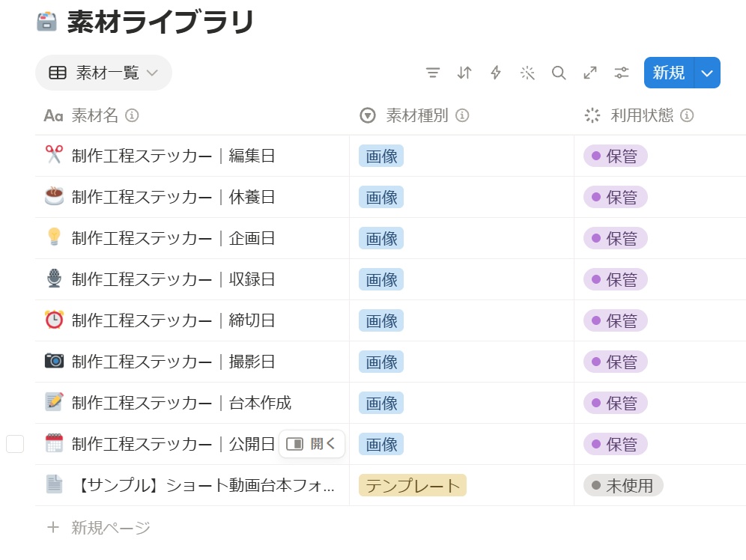Show info for 利用状態 column
The image size is (746, 560).
[x=687, y=115]
